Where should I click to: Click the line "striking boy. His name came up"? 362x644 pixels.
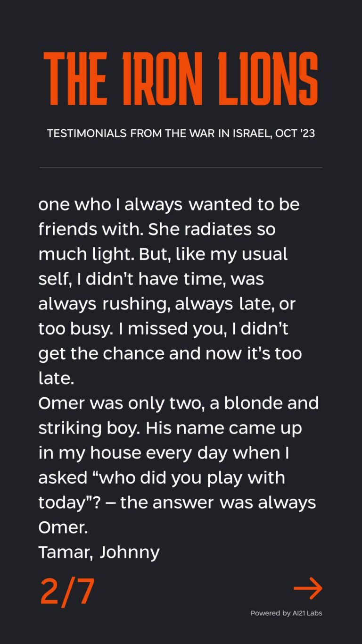tap(170, 428)
